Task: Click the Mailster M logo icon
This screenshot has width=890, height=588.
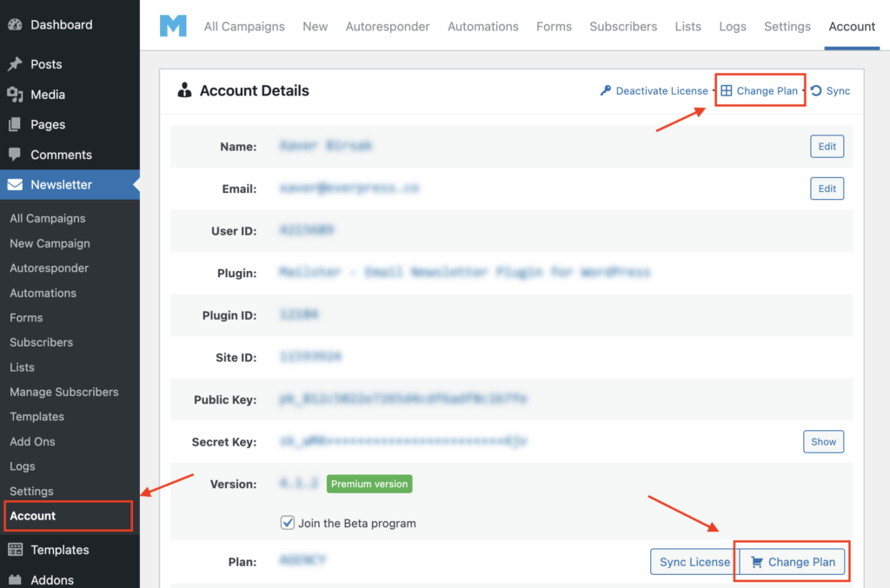Action: [173, 26]
